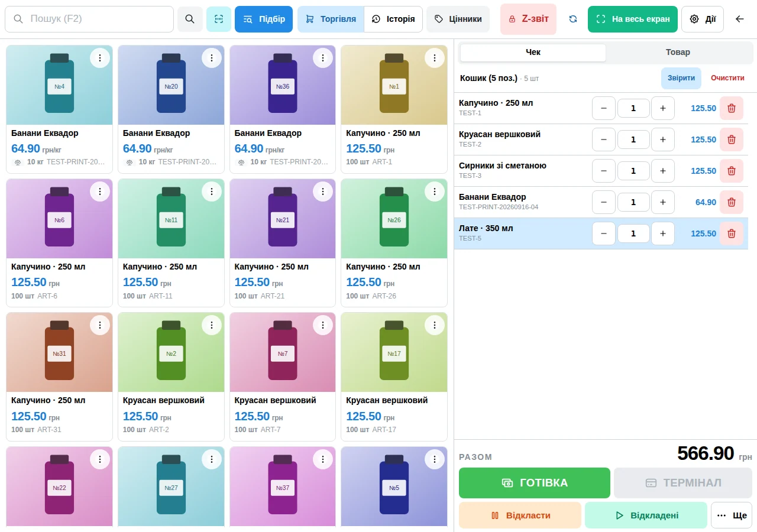Switch to the Чек tab
Viewport: 757px width, 532px height.
point(533,52)
